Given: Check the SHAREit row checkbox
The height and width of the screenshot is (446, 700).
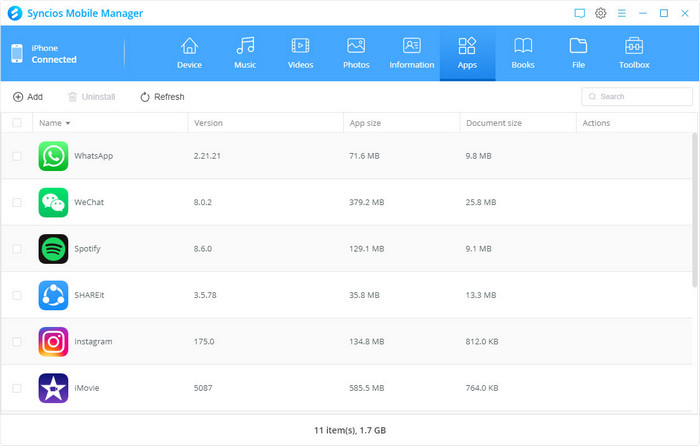Looking at the screenshot, I should click(x=16, y=295).
